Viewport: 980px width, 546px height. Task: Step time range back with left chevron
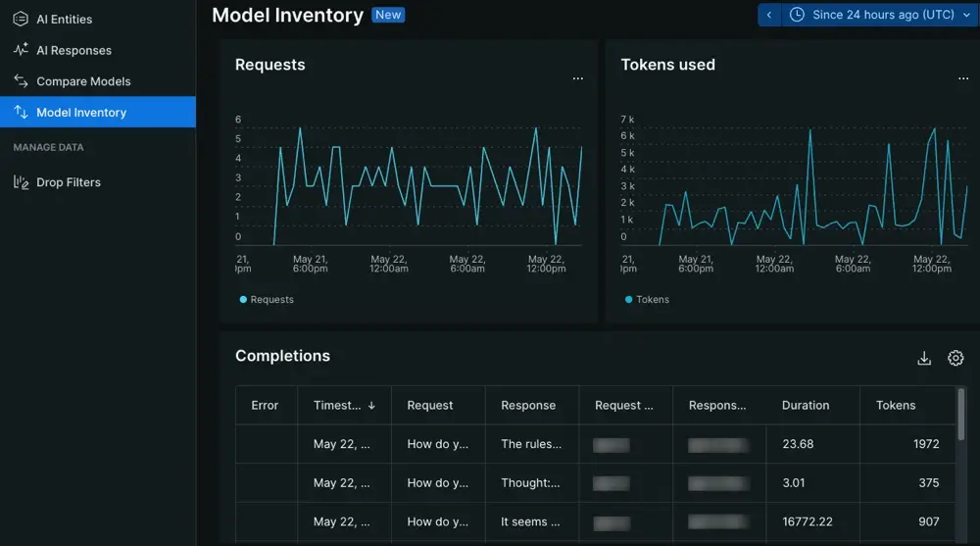point(769,15)
